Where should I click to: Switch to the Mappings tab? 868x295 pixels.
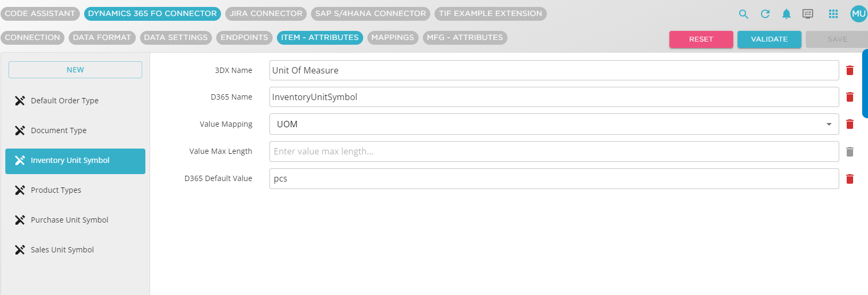click(x=392, y=38)
